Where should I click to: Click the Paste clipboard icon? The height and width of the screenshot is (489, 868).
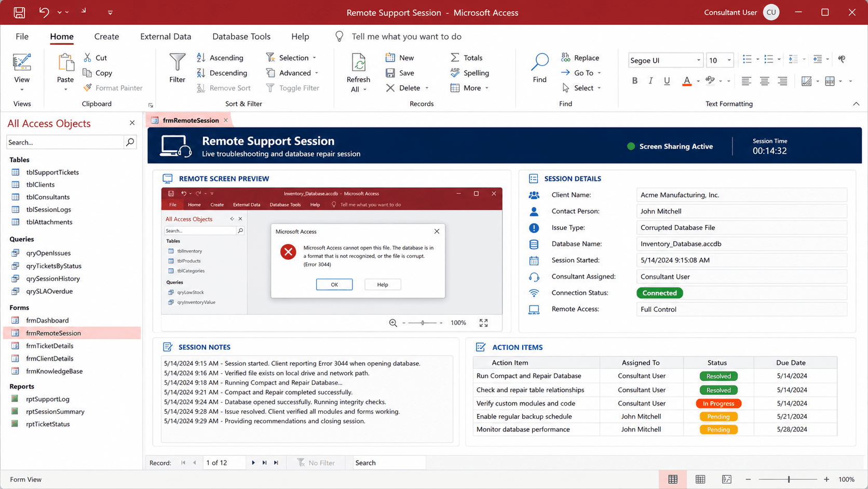click(65, 63)
